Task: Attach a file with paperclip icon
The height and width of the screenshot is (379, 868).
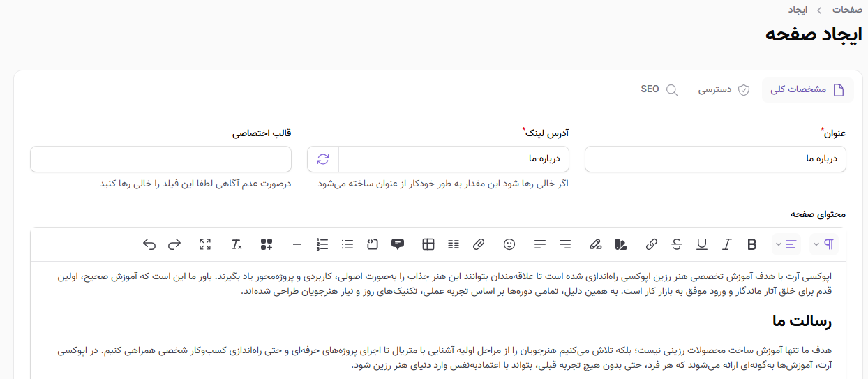Action: 479,244
